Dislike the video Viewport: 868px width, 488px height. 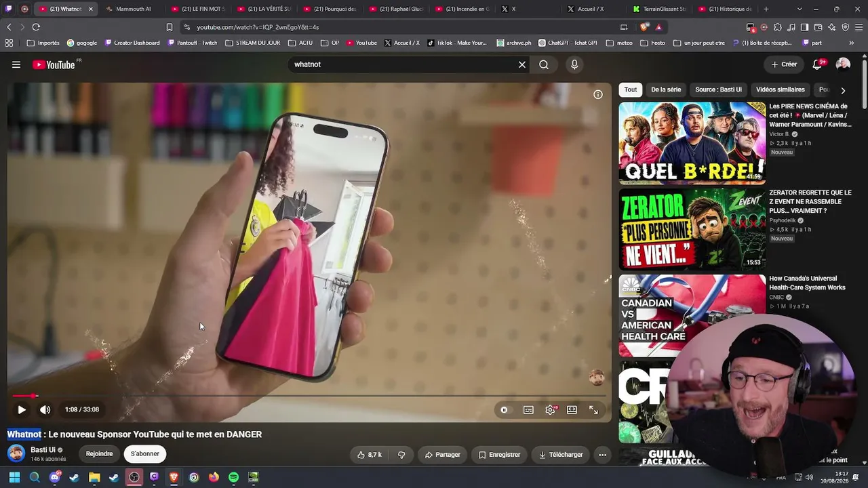point(401,455)
